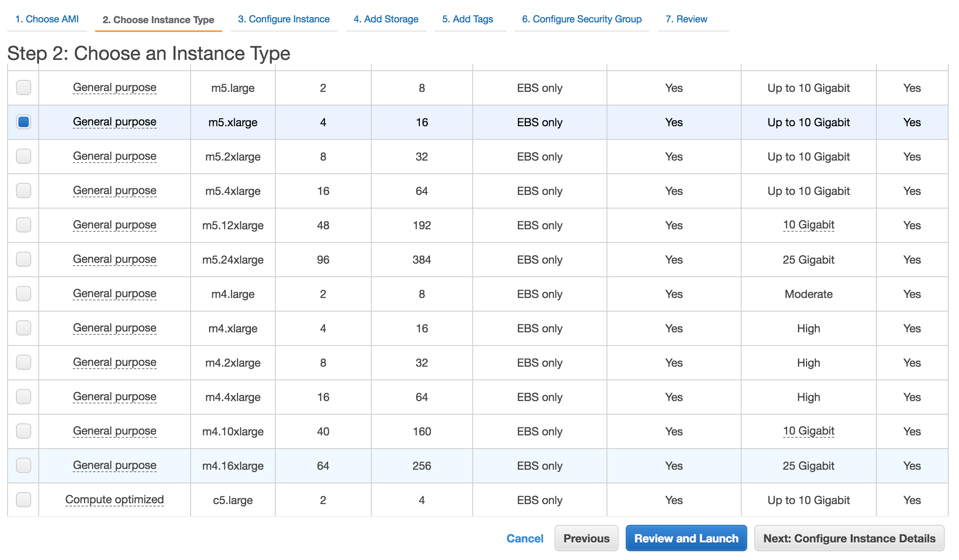
Task: Select the m5.24xlarge instance checkbox
Action: [x=24, y=259]
